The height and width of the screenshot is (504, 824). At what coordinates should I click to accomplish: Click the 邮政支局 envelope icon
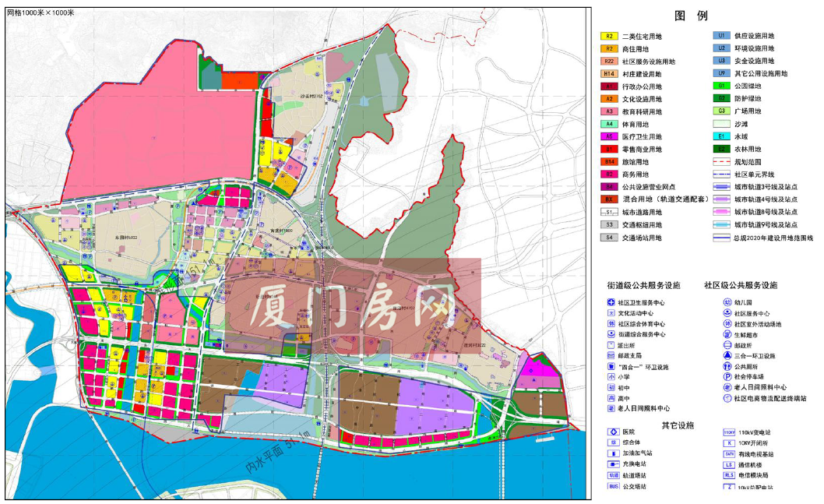pyautogui.click(x=611, y=356)
